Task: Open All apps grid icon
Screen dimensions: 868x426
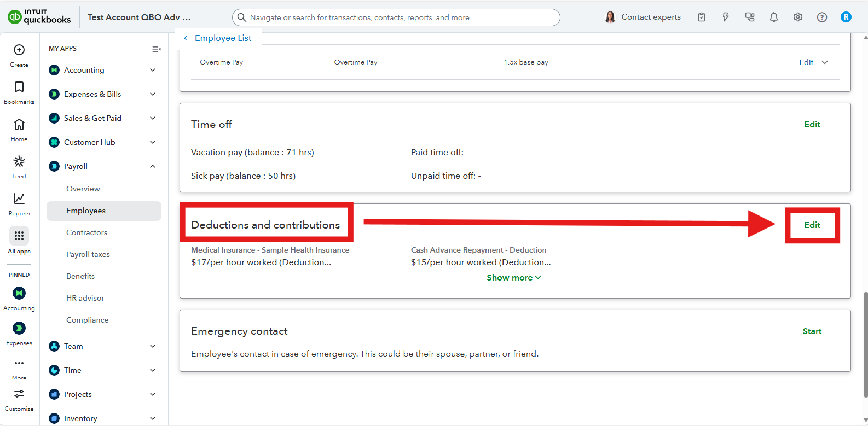Action: point(19,236)
